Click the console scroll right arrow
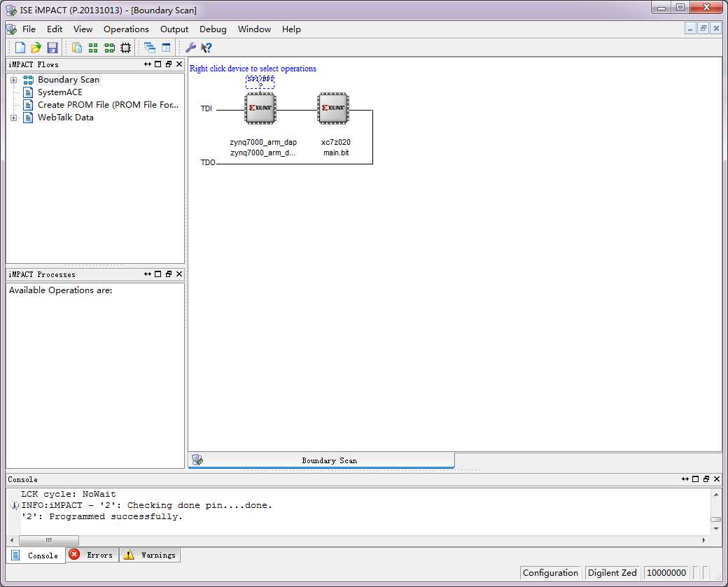The width and height of the screenshot is (728, 587). click(x=704, y=540)
